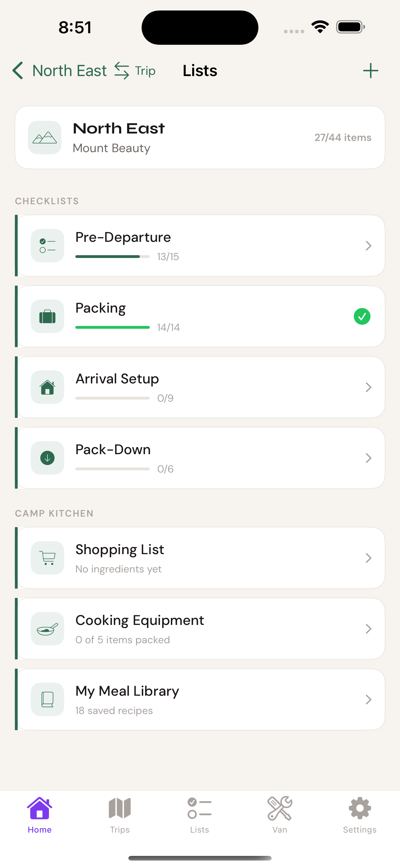Tap the suitcase icon for Packing
This screenshot has height=868, width=400.
click(47, 316)
